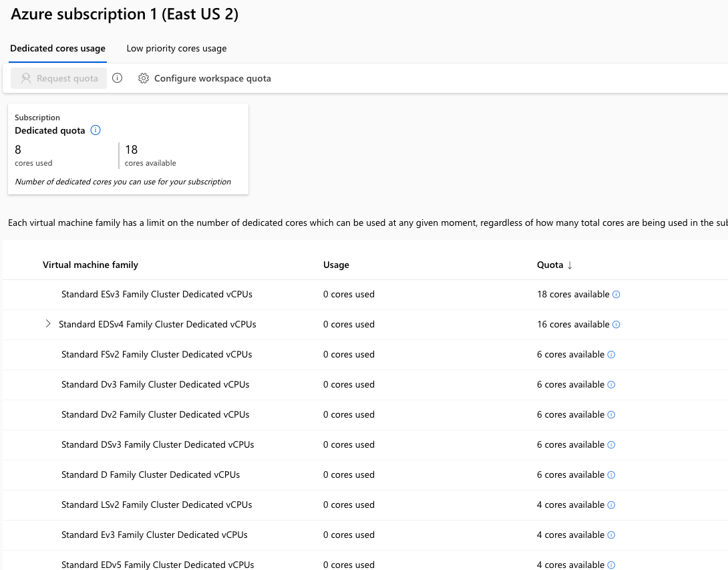
Task: Click the Request quota button
Action: point(59,78)
